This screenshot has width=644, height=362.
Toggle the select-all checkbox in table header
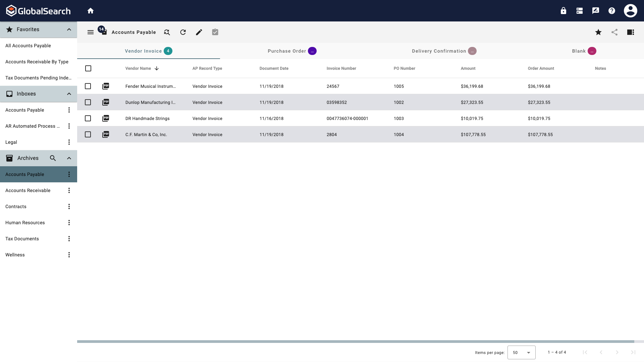coord(88,68)
